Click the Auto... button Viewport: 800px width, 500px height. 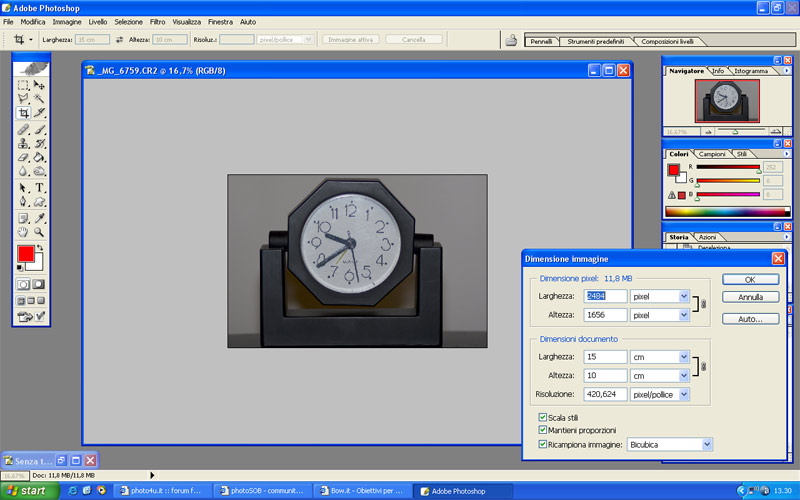click(750, 319)
